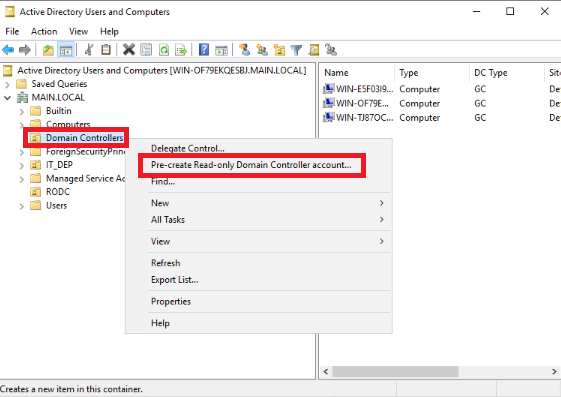Select Pre-create Read-only Domain Controller account

tap(251, 165)
